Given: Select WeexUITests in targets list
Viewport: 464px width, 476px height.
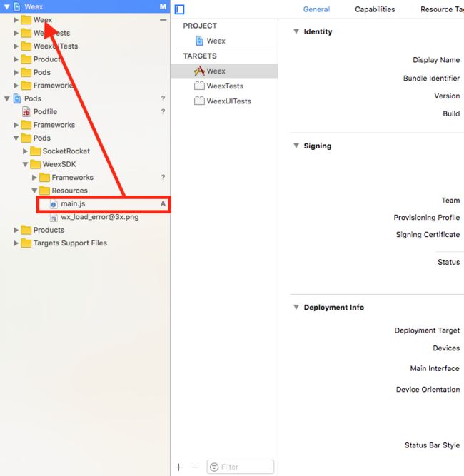Looking at the screenshot, I should 224,101.
